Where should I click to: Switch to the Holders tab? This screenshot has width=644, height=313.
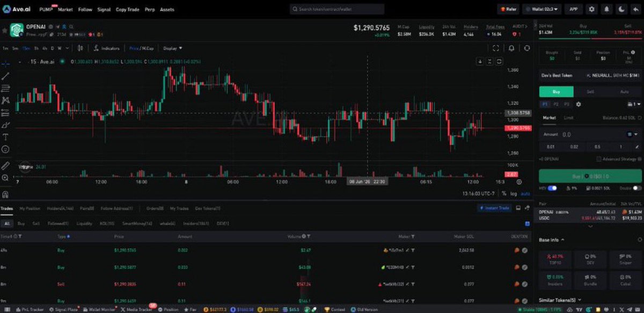pyautogui.click(x=60, y=208)
